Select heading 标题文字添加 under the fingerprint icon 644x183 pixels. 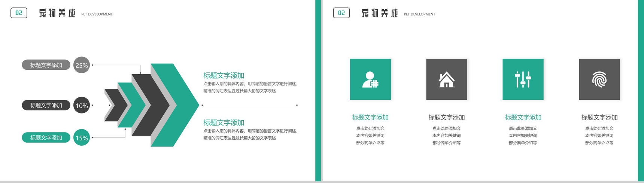pos(599,117)
